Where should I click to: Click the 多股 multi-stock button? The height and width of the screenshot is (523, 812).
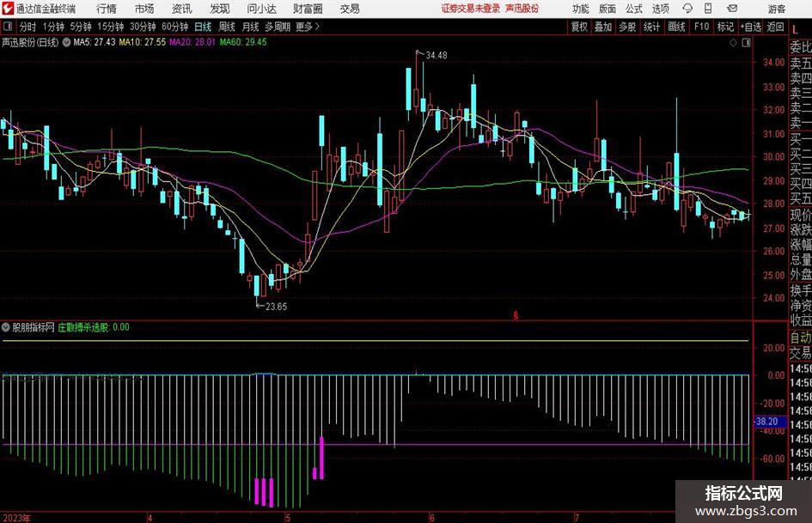coord(627,27)
